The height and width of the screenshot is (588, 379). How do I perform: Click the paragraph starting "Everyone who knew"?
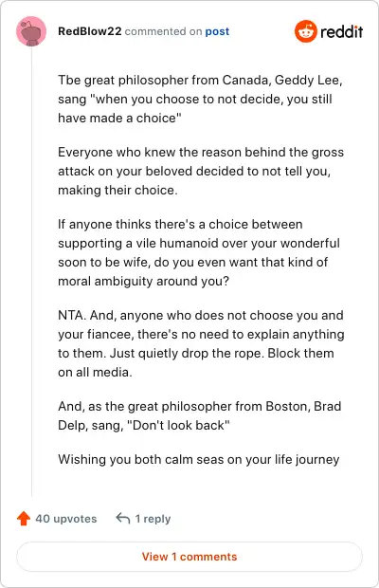[201, 171]
